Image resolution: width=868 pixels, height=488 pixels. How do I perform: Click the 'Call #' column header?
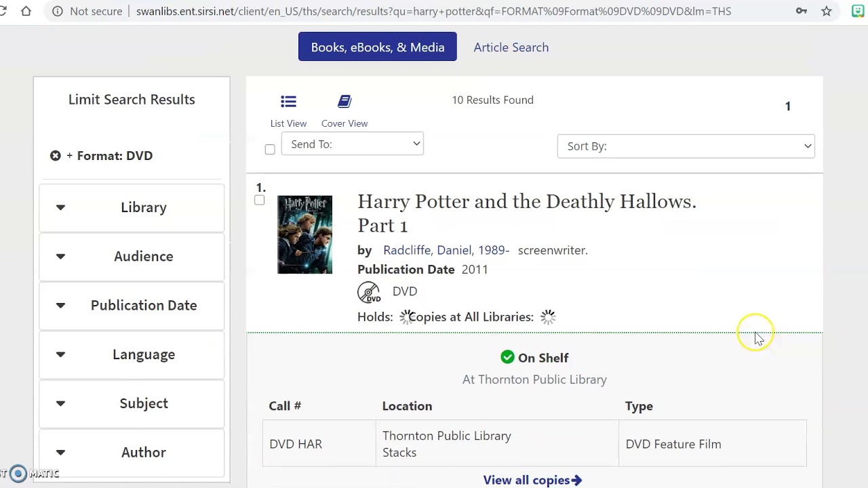pyautogui.click(x=285, y=406)
